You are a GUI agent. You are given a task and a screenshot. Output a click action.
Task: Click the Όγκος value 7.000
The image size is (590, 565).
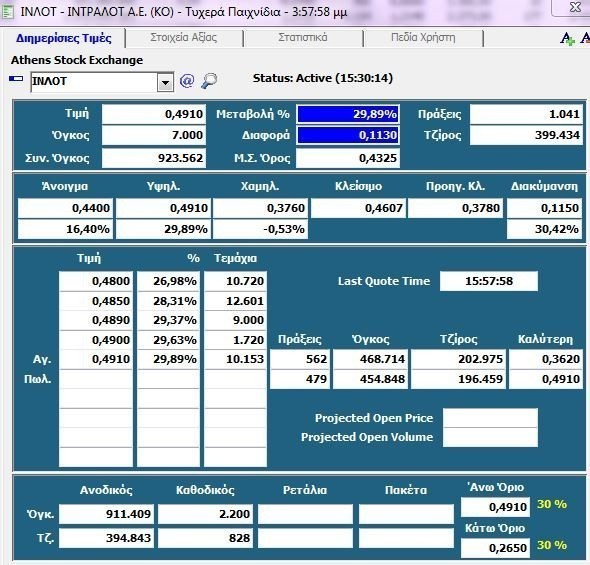(154, 135)
